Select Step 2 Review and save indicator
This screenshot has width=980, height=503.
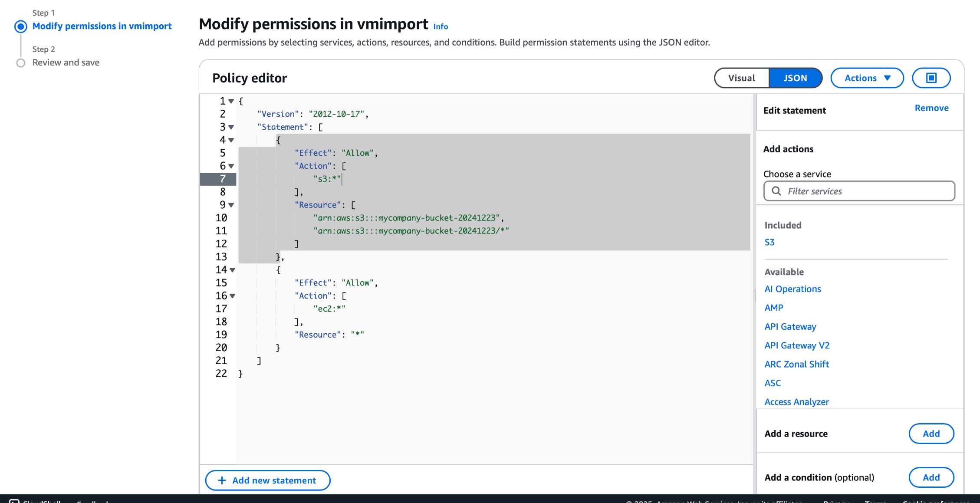pyautogui.click(x=21, y=63)
